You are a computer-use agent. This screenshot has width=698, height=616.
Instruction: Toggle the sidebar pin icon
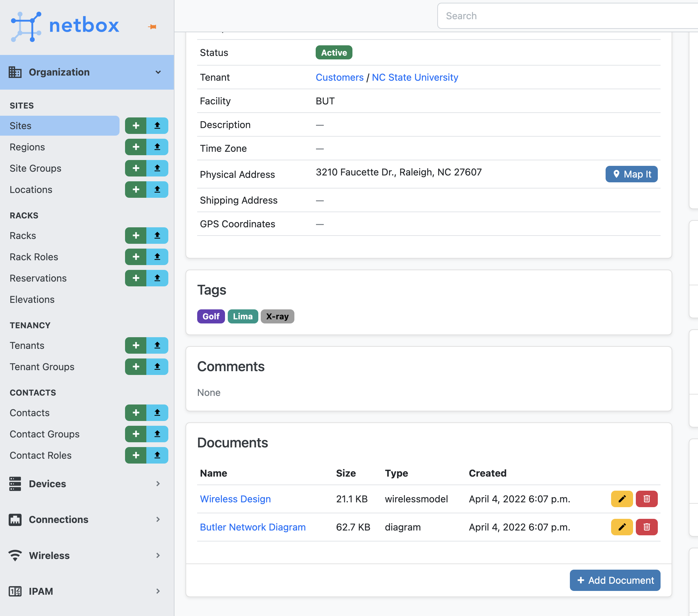[153, 27]
